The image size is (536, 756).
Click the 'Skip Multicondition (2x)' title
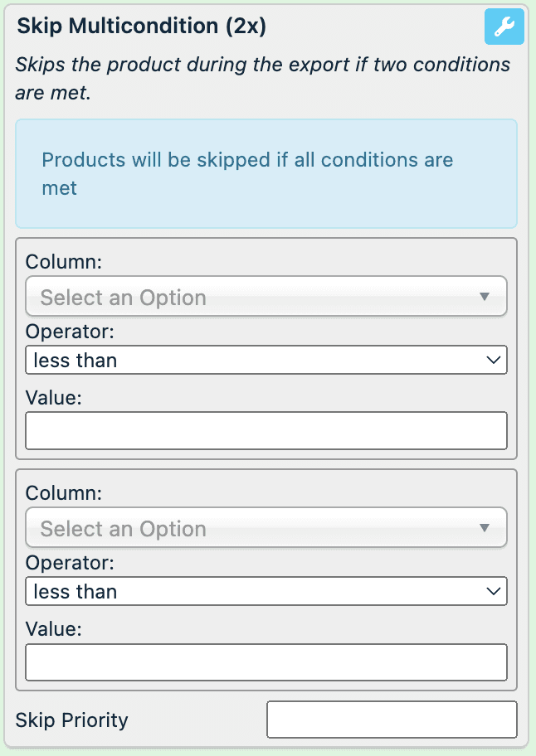pyautogui.click(x=142, y=26)
